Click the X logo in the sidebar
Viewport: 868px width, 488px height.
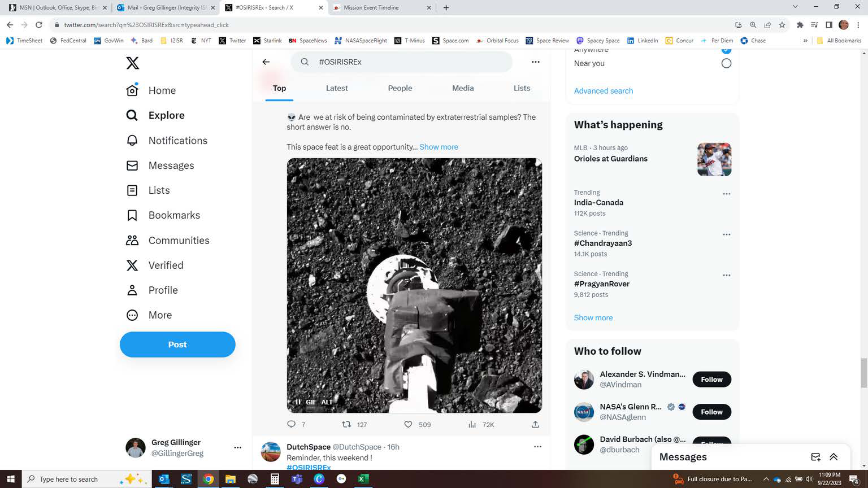pos(132,63)
